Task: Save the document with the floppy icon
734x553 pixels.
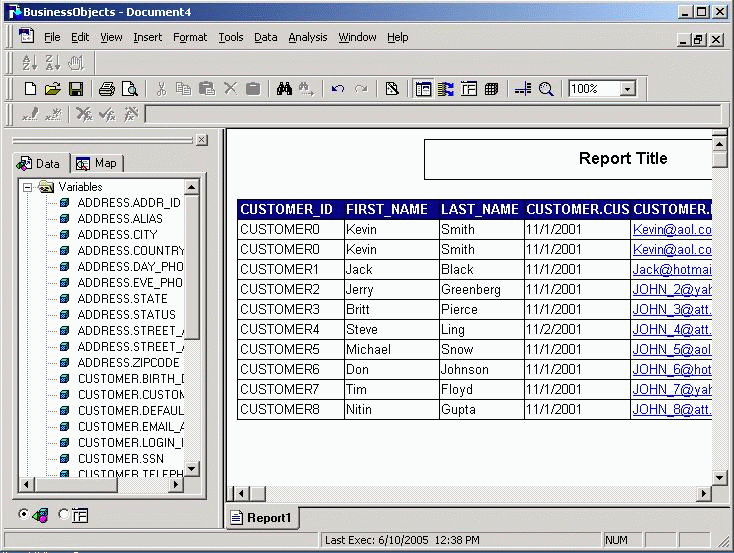Action: pyautogui.click(x=76, y=88)
